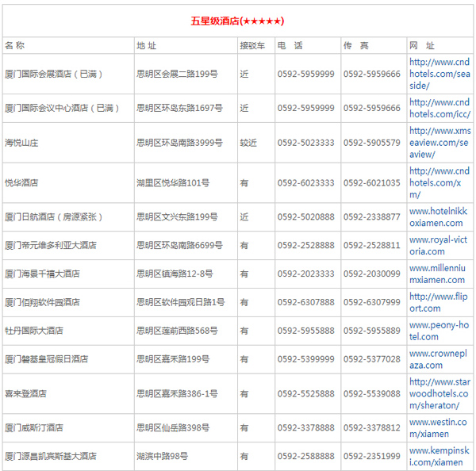Select hotel name 厦门国际会展酒店（已满）
The height and width of the screenshot is (471, 476).
pos(54,74)
